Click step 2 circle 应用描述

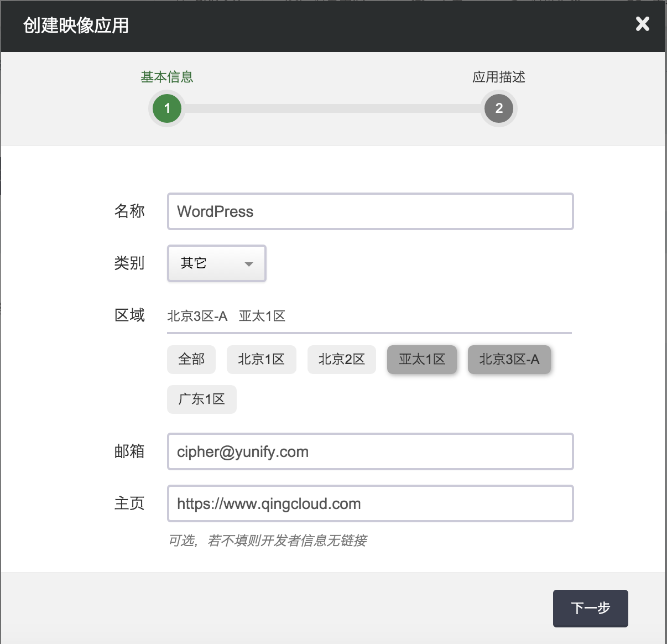pos(498,109)
